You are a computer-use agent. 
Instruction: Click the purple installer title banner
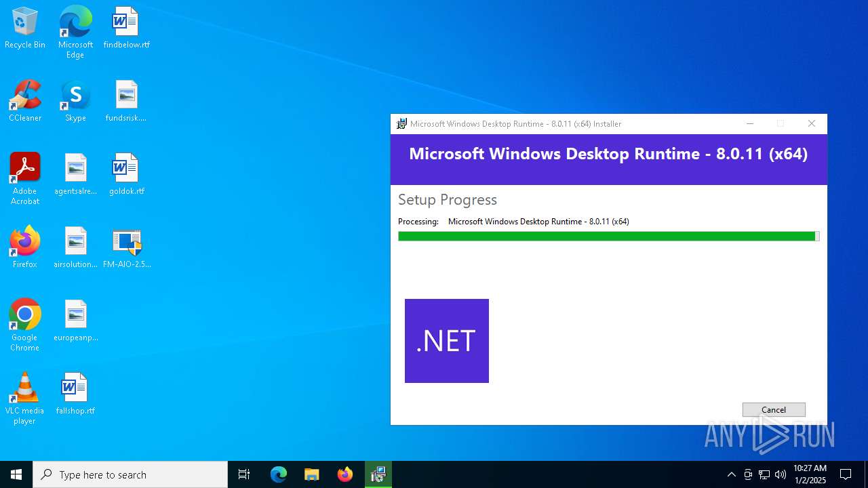click(x=609, y=159)
